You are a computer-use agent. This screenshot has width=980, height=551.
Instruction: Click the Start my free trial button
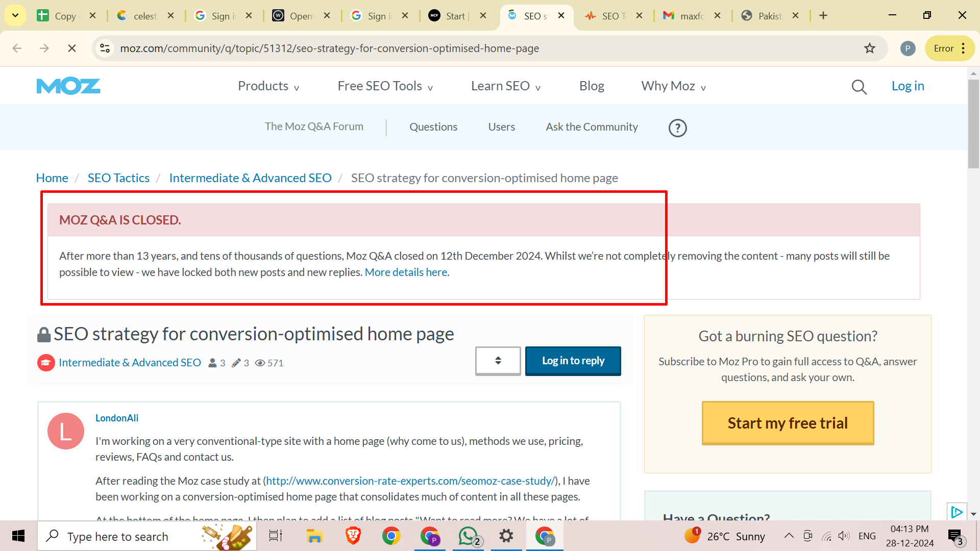click(x=788, y=422)
